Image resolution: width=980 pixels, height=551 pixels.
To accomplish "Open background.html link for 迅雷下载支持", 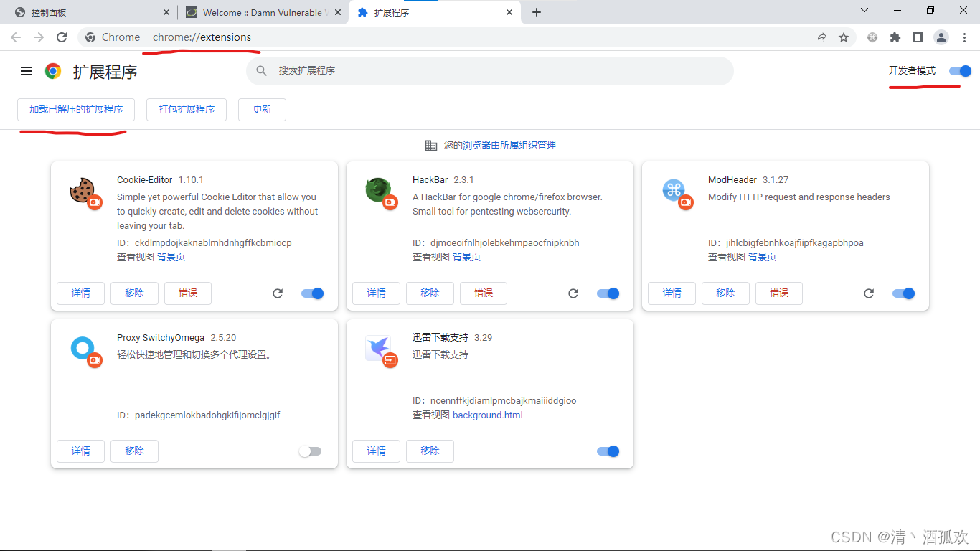I will click(488, 415).
